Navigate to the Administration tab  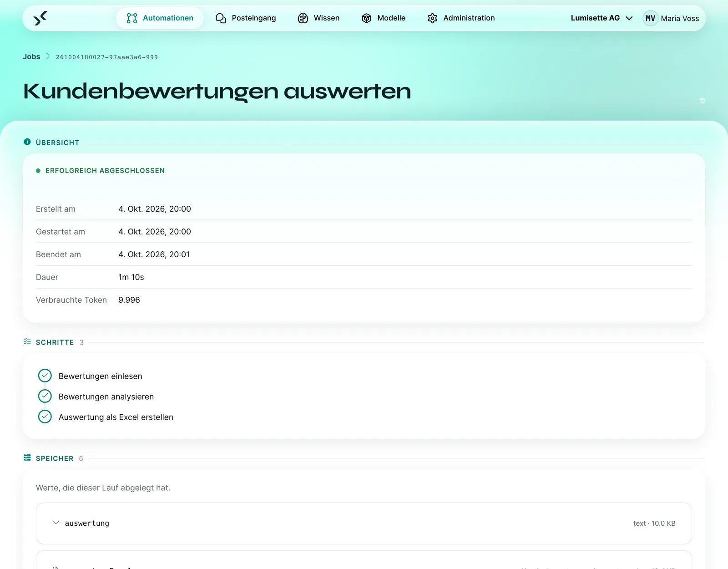(461, 18)
